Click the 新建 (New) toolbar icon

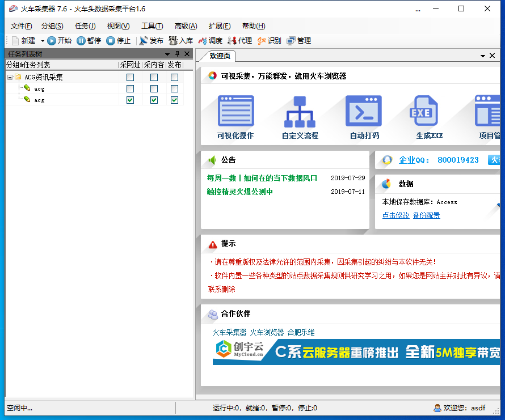[x=15, y=41]
